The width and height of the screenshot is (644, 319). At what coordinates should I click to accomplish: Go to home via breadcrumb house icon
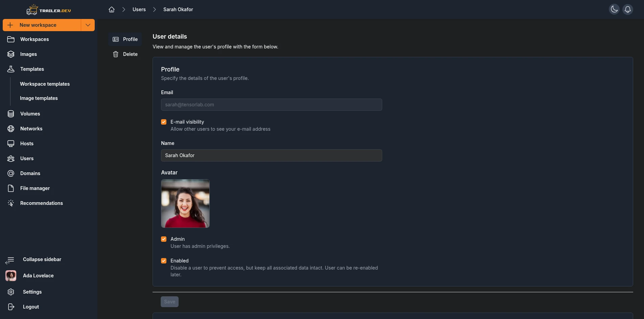click(112, 9)
